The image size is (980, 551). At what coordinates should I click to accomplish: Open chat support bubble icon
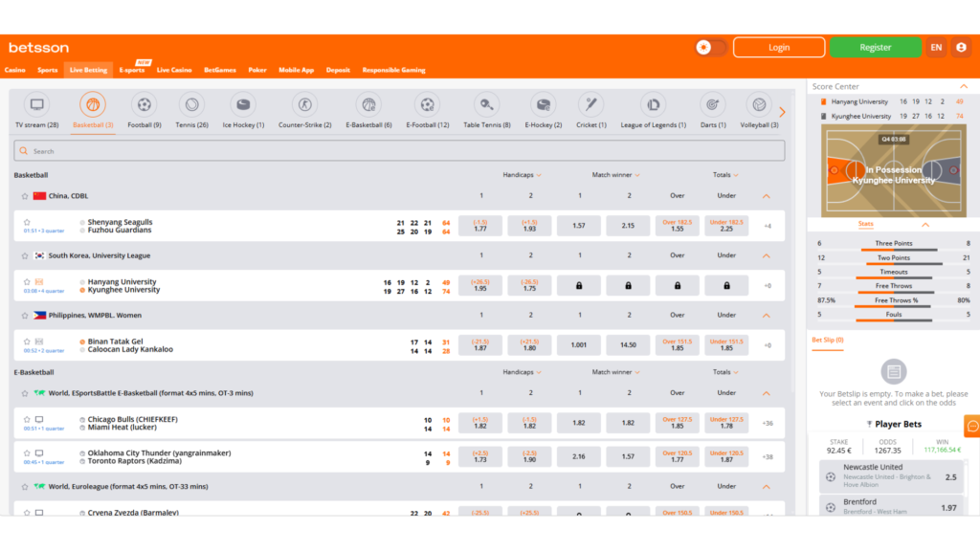pos(972,426)
